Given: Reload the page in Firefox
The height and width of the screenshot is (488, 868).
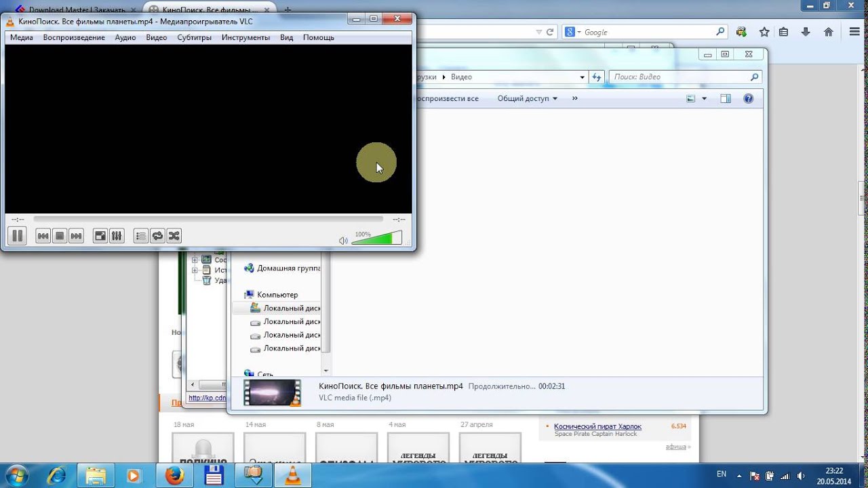Looking at the screenshot, I should pos(550,32).
